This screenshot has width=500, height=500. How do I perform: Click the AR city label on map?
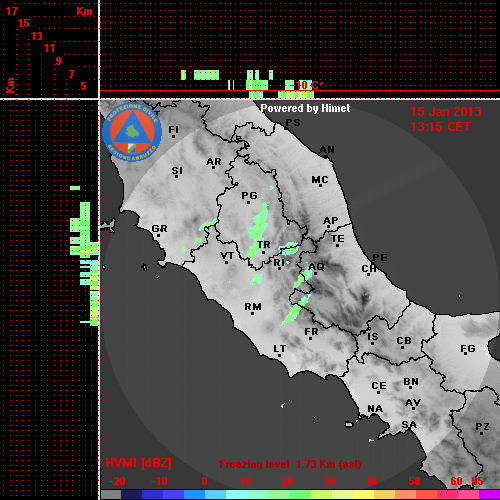214,162
